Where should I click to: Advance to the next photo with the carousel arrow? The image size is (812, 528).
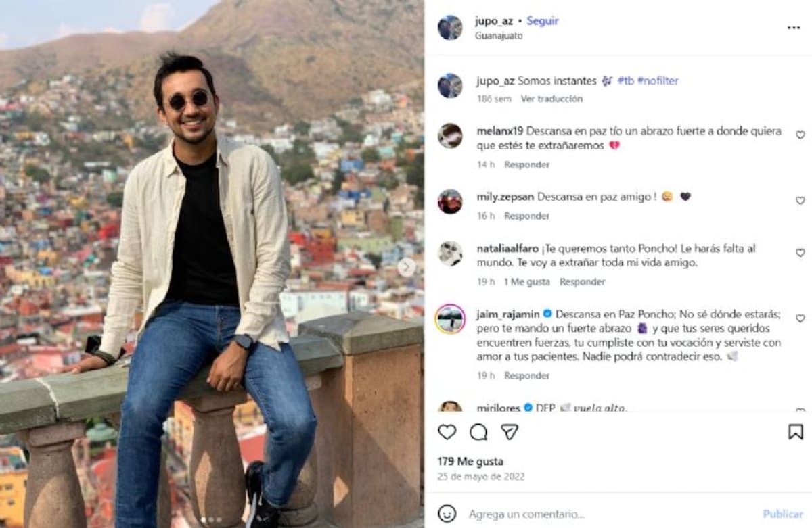(x=406, y=267)
